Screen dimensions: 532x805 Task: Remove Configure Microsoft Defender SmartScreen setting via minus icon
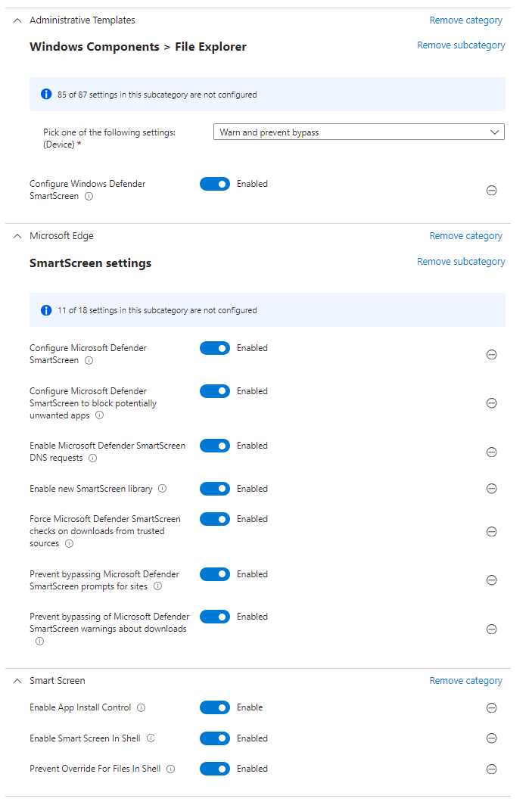491,355
